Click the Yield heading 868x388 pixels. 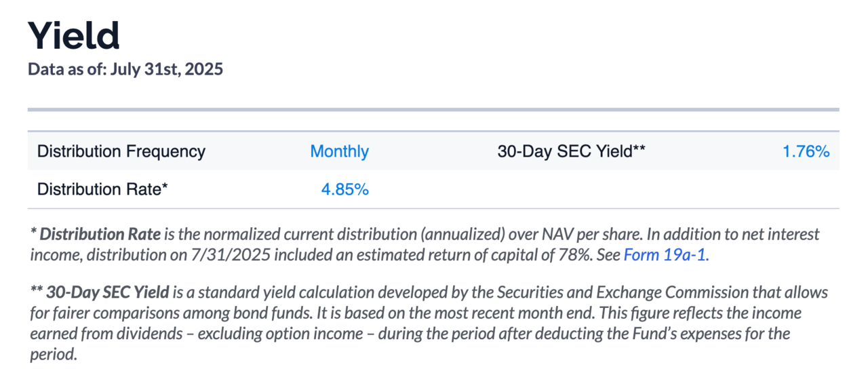click(73, 36)
